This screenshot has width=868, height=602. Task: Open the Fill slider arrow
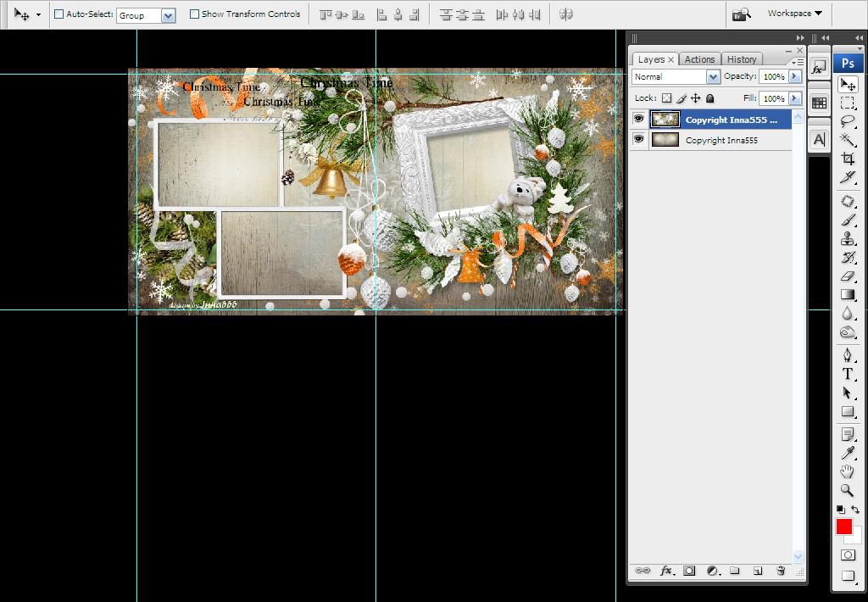795,98
